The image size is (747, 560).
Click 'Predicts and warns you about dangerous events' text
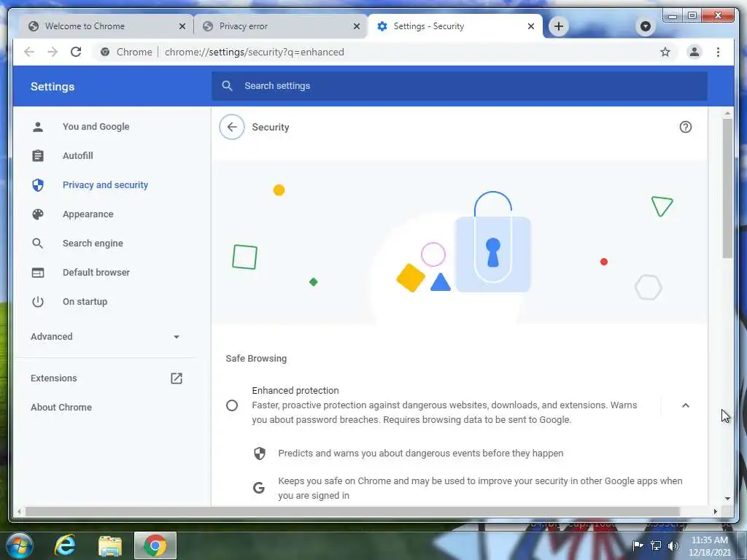pyautogui.click(x=420, y=454)
